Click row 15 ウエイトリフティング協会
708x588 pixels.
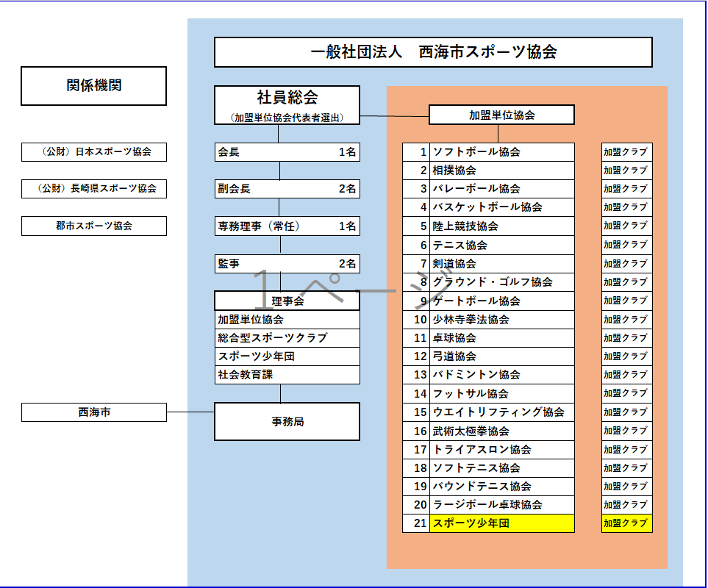pos(489,412)
